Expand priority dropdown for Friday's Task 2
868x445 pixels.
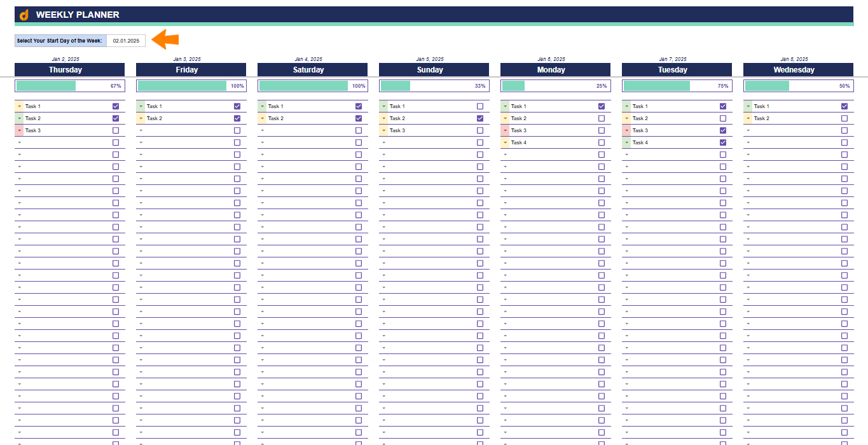click(x=141, y=118)
